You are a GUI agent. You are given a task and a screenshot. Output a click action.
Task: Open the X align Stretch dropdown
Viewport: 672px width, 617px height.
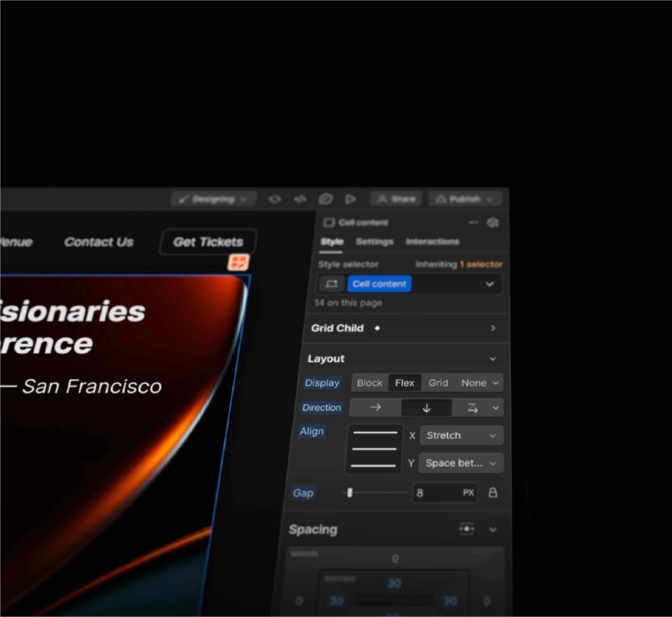click(x=461, y=435)
